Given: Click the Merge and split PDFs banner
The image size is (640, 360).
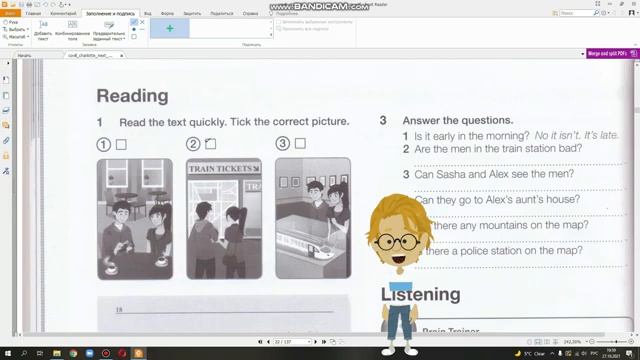Looking at the screenshot, I should pyautogui.click(x=612, y=53).
